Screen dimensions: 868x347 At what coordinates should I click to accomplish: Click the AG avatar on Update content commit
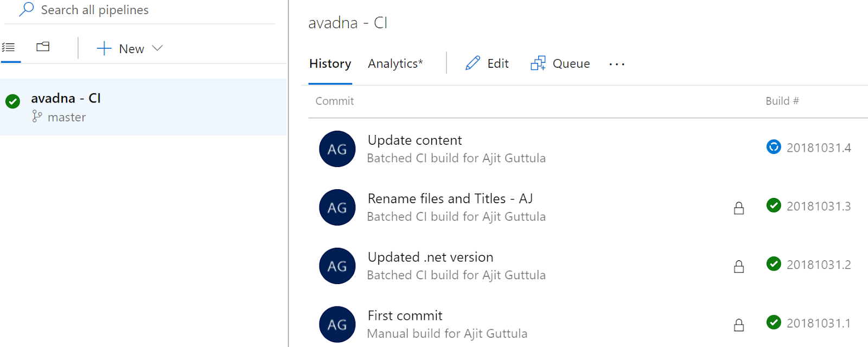pos(337,149)
